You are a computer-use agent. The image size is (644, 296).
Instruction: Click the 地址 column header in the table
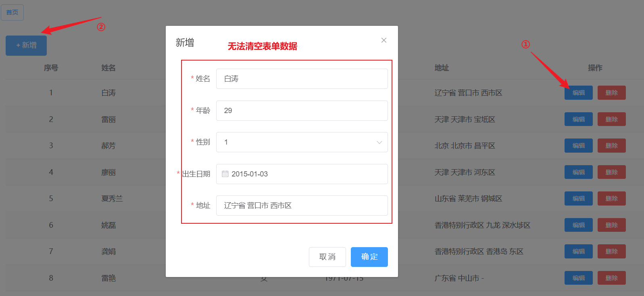pyautogui.click(x=442, y=68)
